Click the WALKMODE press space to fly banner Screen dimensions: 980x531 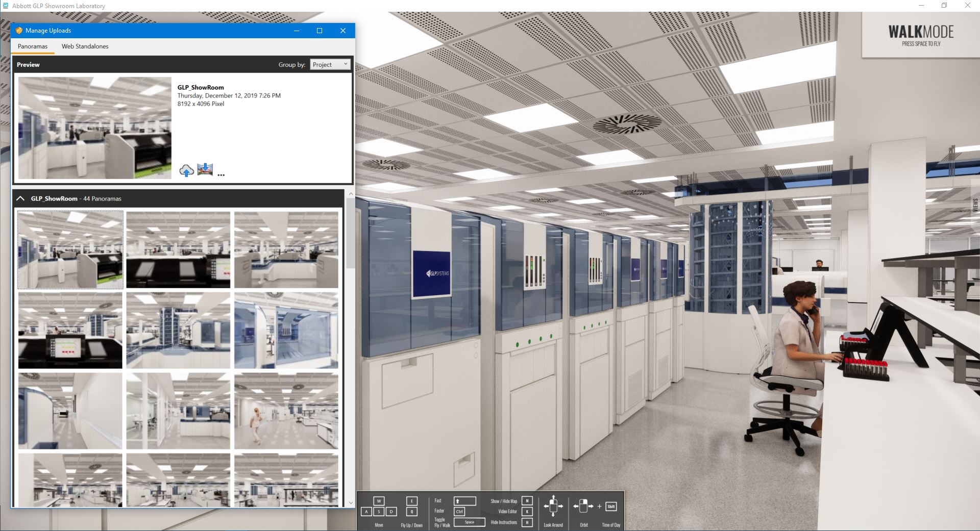coord(920,35)
